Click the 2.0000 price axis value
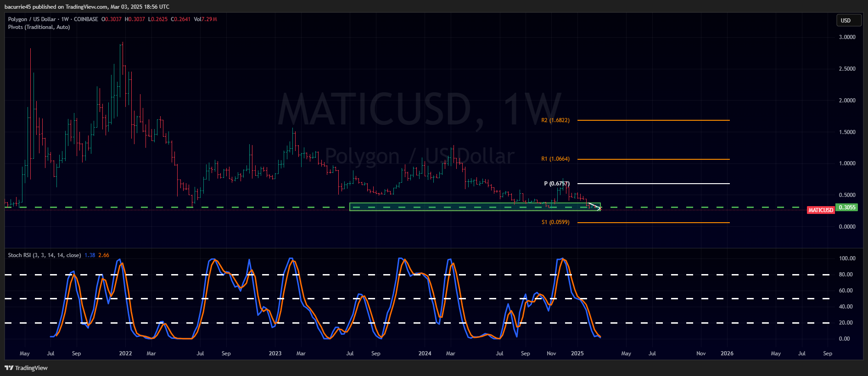Screen dimensions: 868x376 847,101
